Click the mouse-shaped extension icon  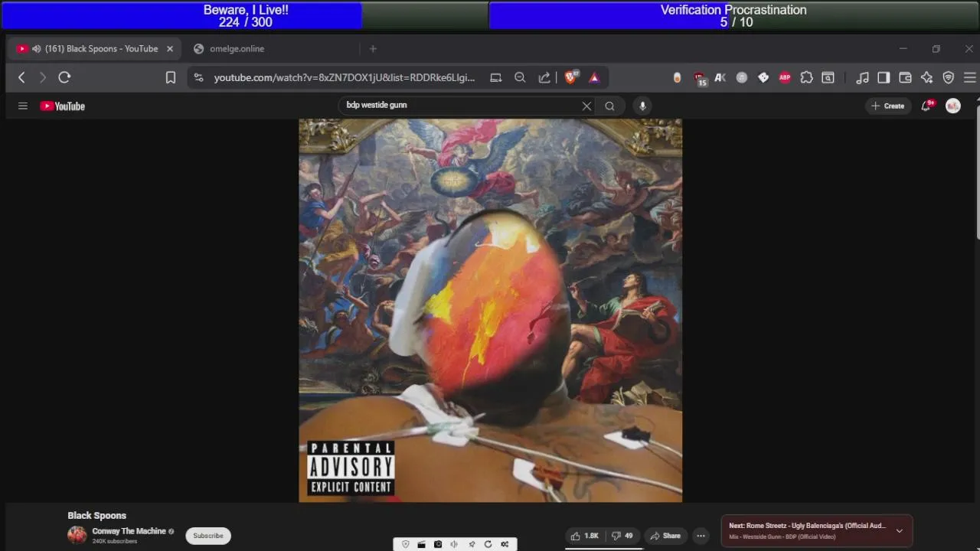point(677,77)
